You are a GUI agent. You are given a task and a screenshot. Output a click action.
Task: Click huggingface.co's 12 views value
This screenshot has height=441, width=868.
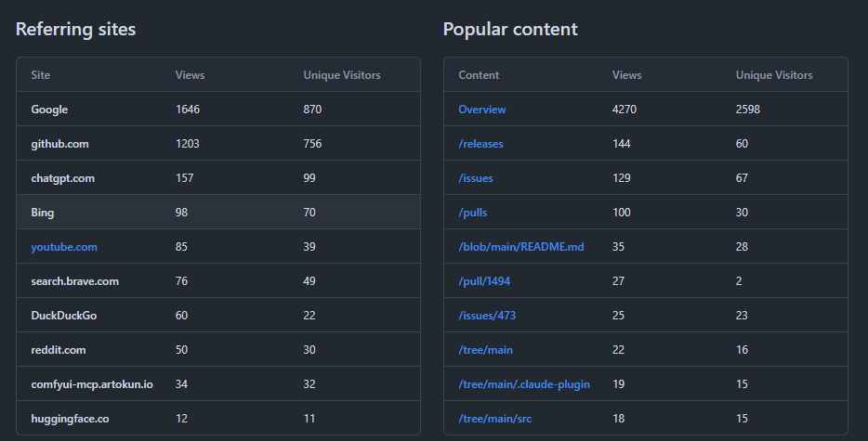[181, 419]
